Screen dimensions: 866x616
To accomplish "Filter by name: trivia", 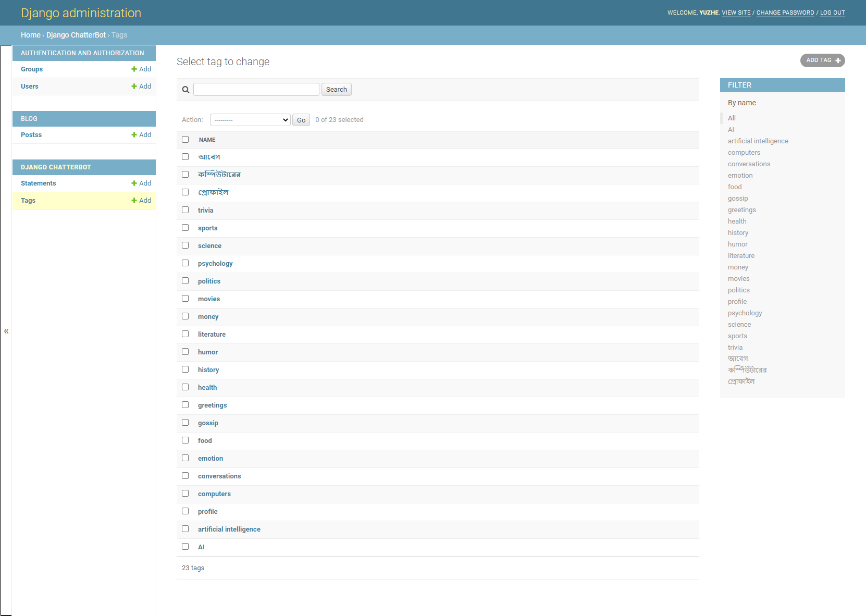I will coord(735,348).
